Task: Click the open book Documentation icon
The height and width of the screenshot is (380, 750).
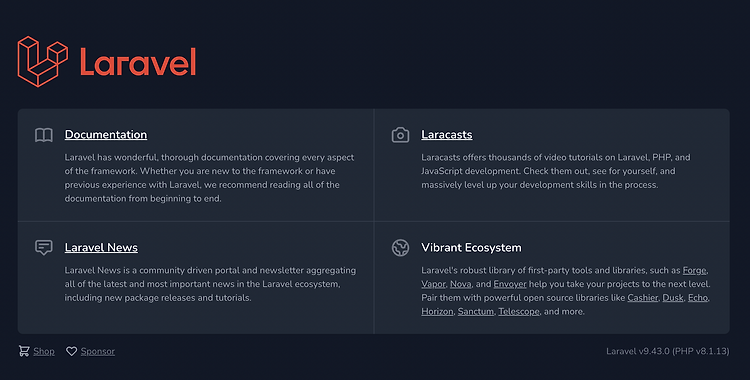Action: coord(44,135)
